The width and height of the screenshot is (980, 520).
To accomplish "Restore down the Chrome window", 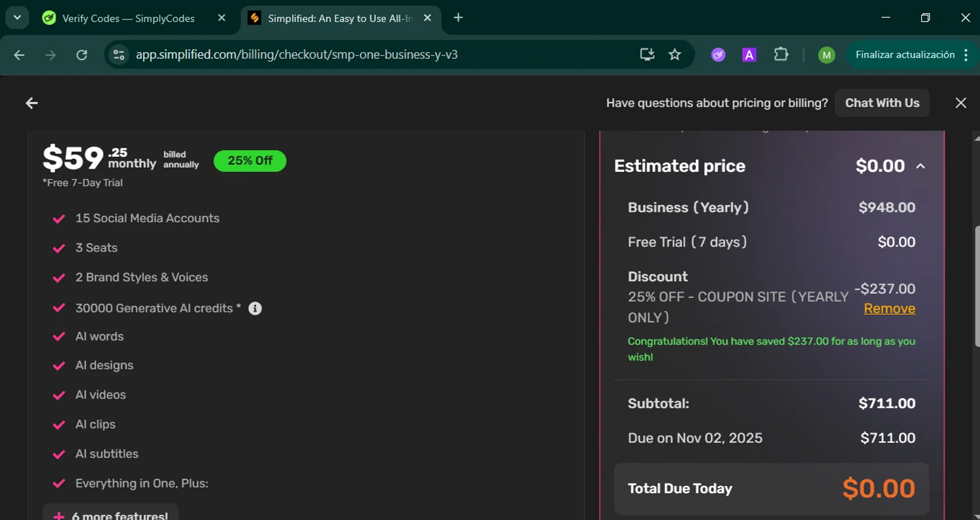I will coord(925,18).
